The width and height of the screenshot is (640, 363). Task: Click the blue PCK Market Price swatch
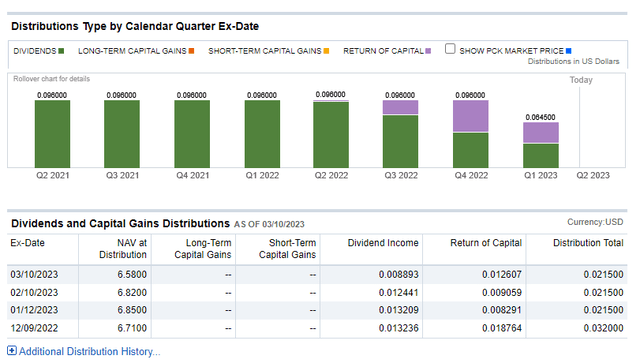tap(569, 51)
